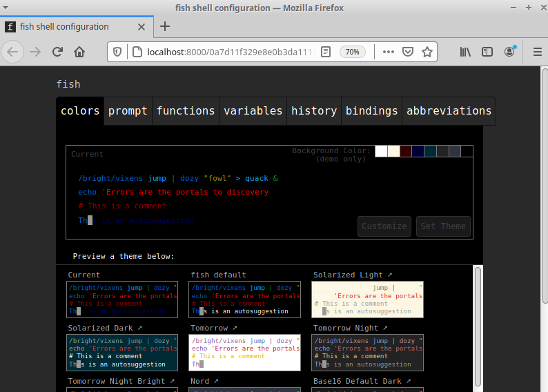Toggle reader view icon in the address bar
548x392 pixels.
click(x=326, y=52)
